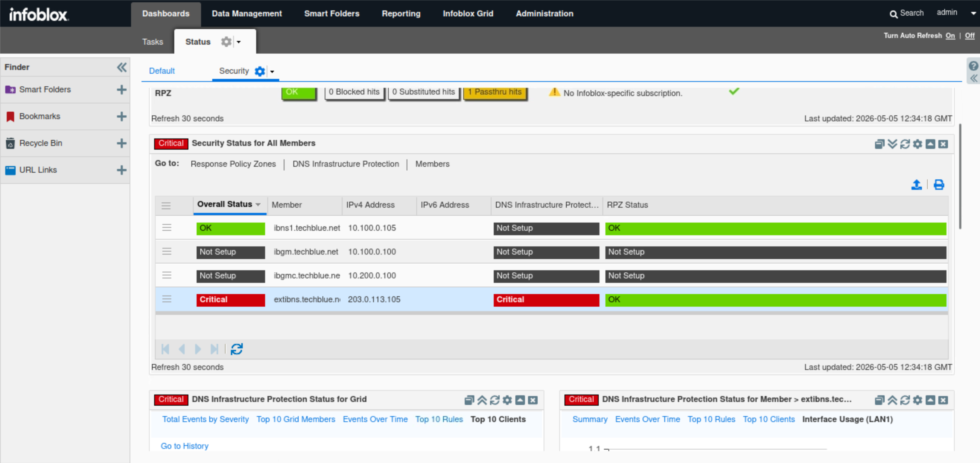Click the dashboard vertical scrollbar
The image size is (980, 463).
[x=960, y=176]
